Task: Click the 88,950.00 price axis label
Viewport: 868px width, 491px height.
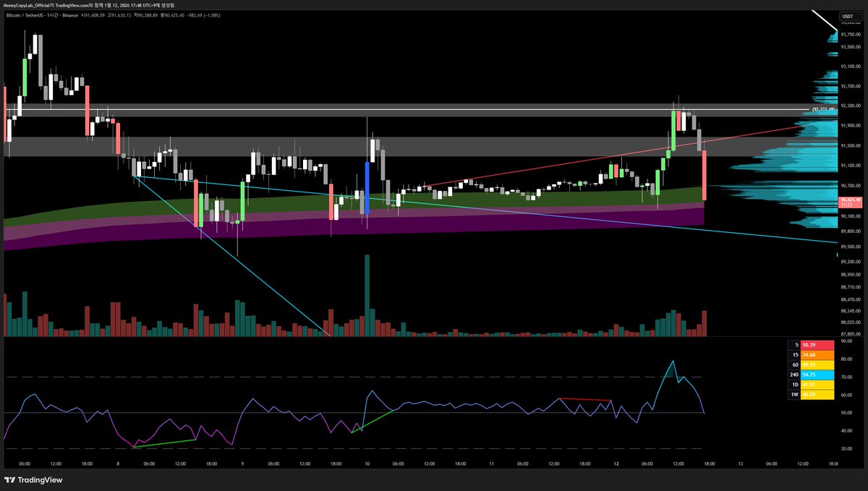Action: pyautogui.click(x=851, y=274)
